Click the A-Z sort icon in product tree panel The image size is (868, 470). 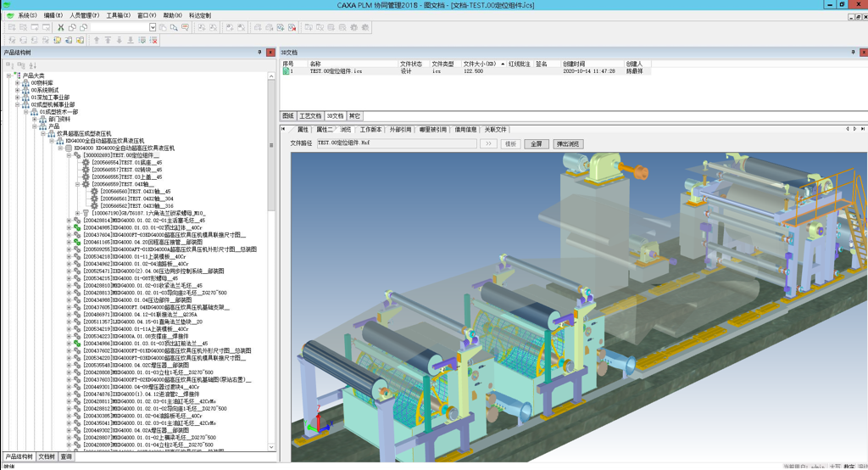coord(33,65)
